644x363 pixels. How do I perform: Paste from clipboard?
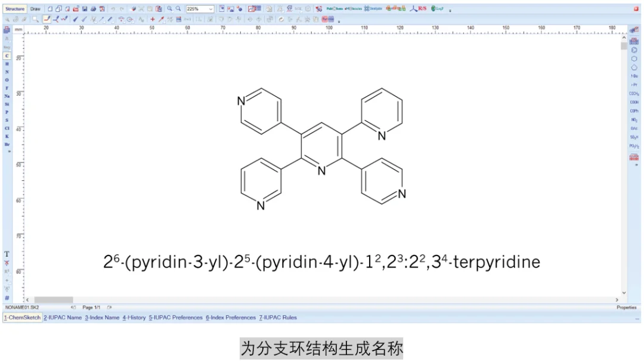click(x=159, y=8)
